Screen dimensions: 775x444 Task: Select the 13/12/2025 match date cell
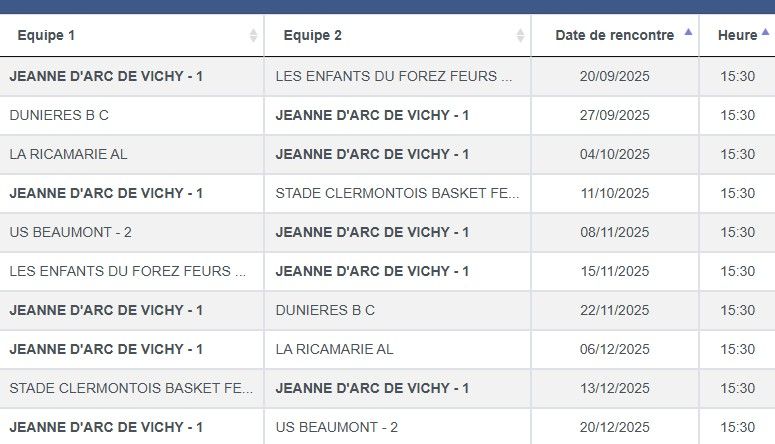tap(615, 389)
